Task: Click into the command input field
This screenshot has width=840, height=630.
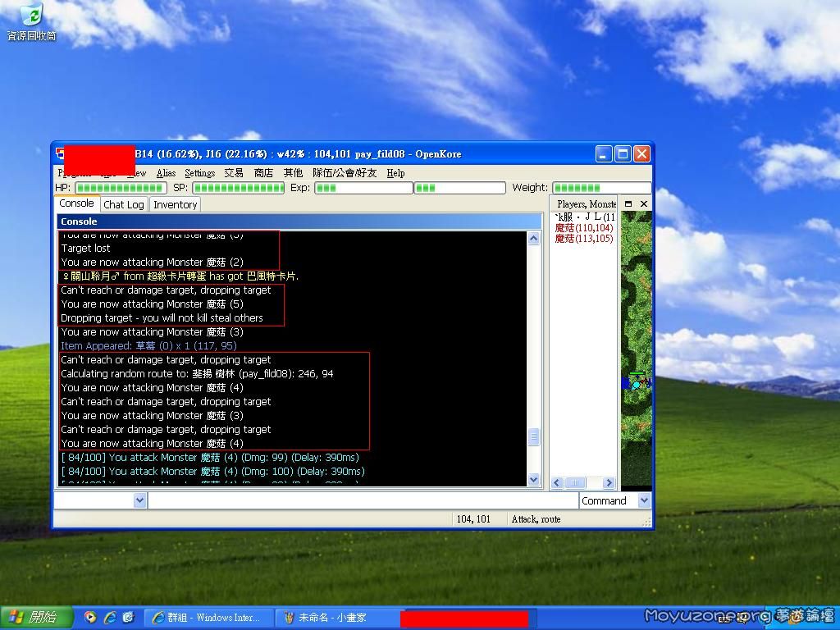Action: point(363,500)
